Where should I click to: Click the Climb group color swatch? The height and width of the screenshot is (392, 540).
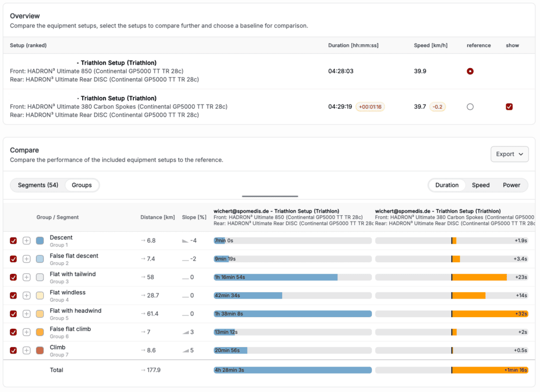40,350
